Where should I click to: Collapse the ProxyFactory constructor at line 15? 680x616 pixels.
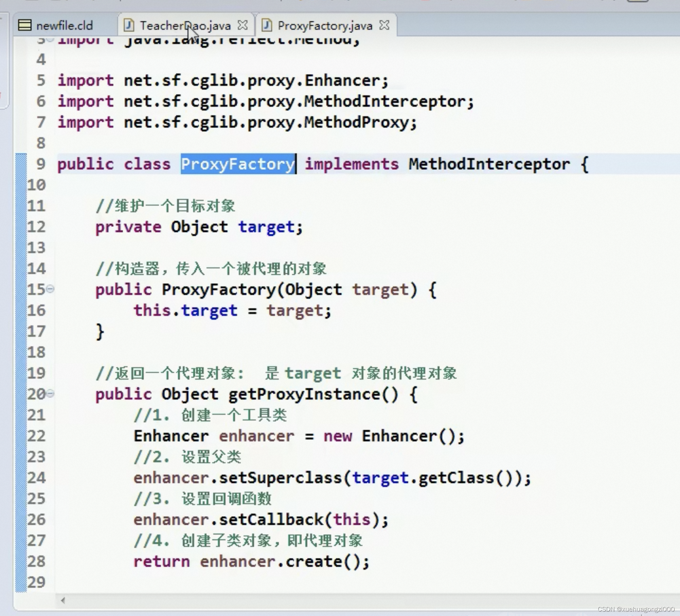50,289
